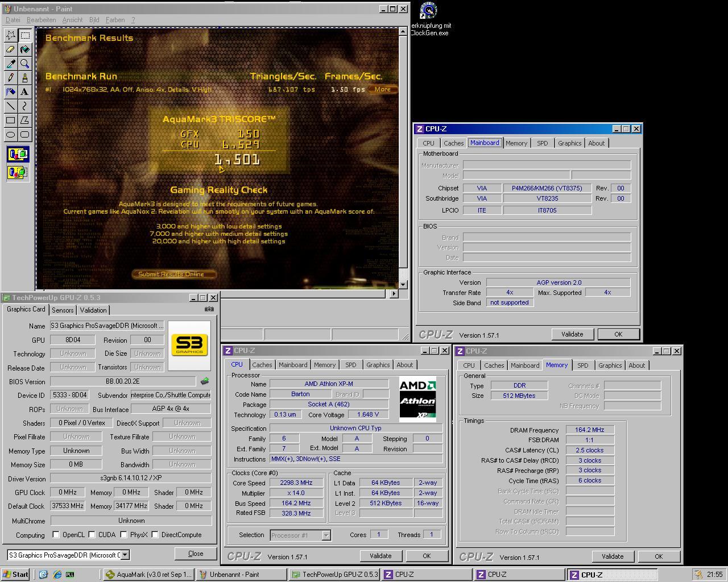The height and width of the screenshot is (582, 728).
Task: Click the Windows Start button
Action: (x=16, y=575)
